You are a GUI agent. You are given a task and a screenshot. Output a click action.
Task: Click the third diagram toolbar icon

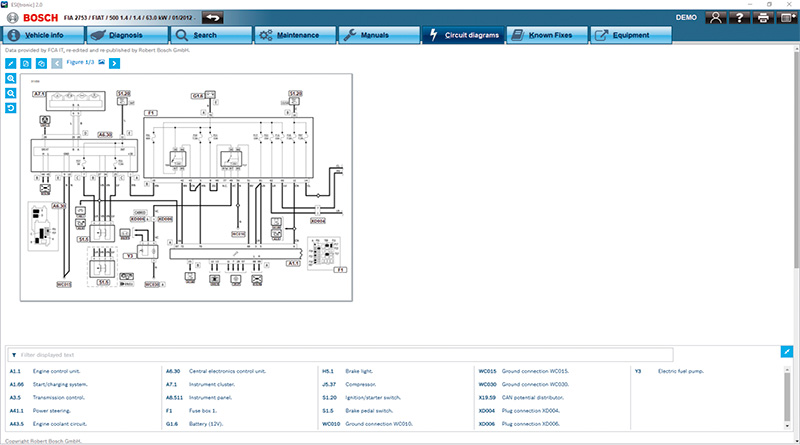click(x=41, y=63)
